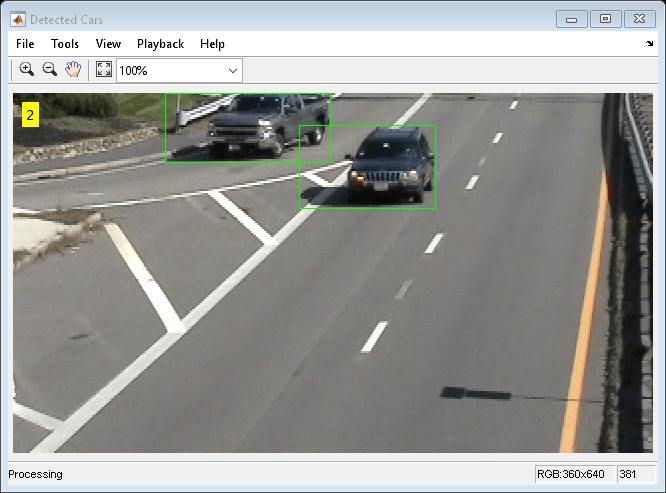Click the yellow car count label 2
The width and height of the screenshot is (666, 493).
pyautogui.click(x=30, y=115)
